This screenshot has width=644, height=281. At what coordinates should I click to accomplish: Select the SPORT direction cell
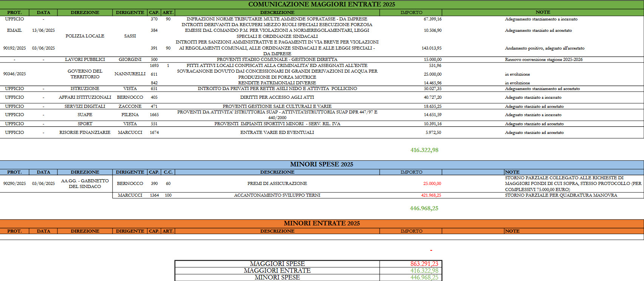coord(85,124)
